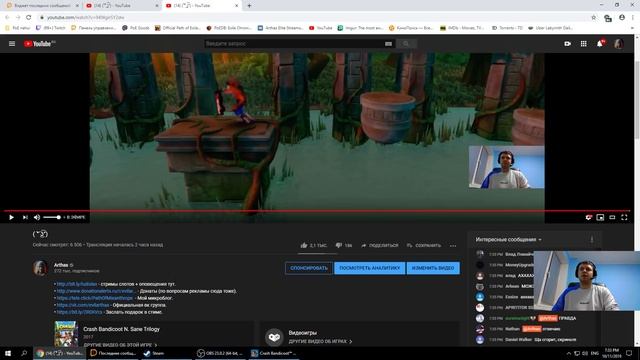Play the paused video
640x360 pixels.
(x=11, y=218)
